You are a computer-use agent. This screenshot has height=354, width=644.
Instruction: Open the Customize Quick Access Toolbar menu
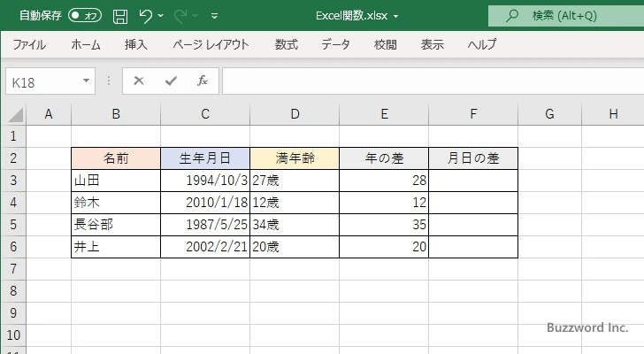pyautogui.click(x=214, y=17)
